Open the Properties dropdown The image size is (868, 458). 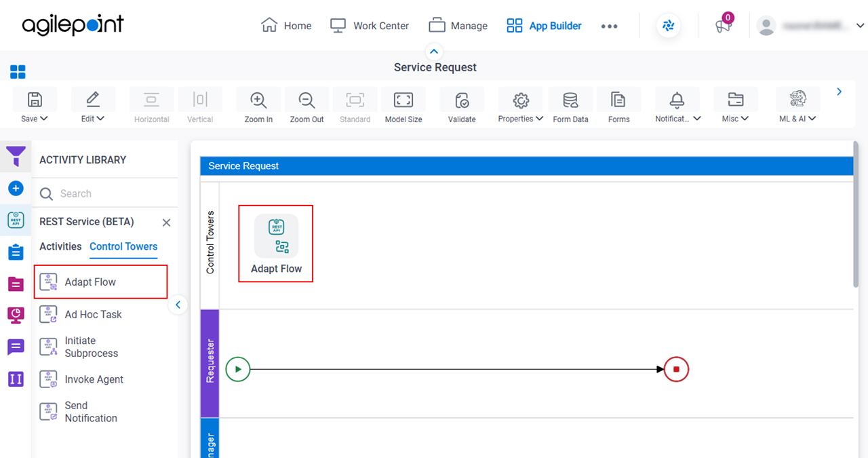(x=520, y=107)
